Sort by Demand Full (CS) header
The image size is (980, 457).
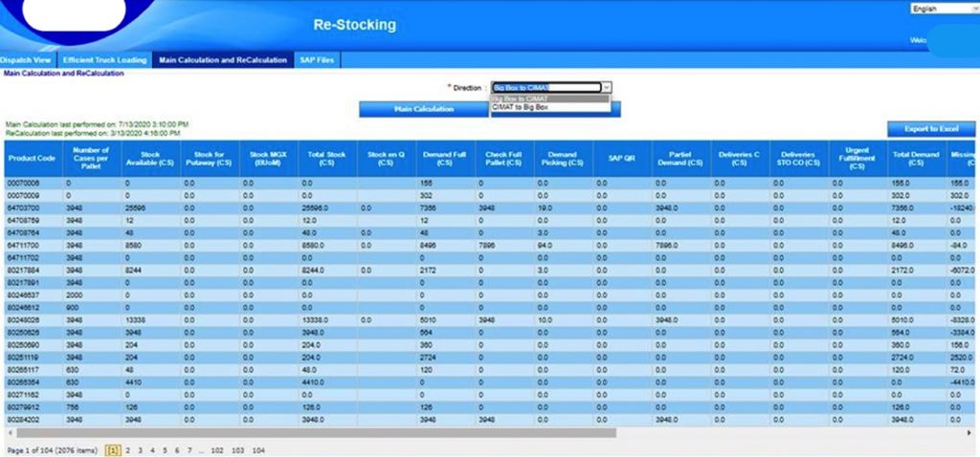tap(445, 159)
